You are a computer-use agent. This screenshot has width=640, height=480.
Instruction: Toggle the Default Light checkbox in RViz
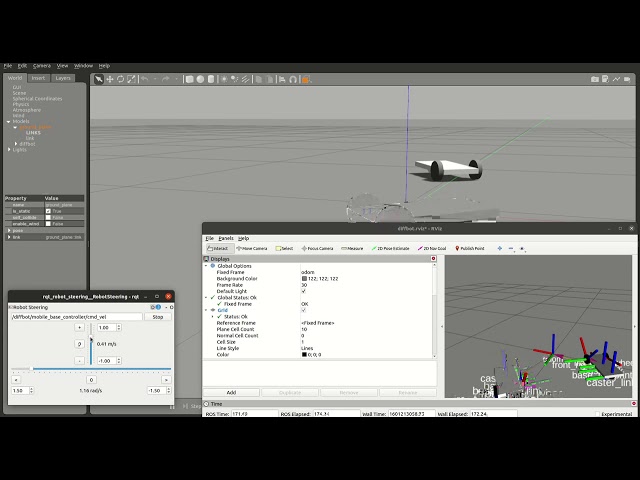tap(303, 291)
